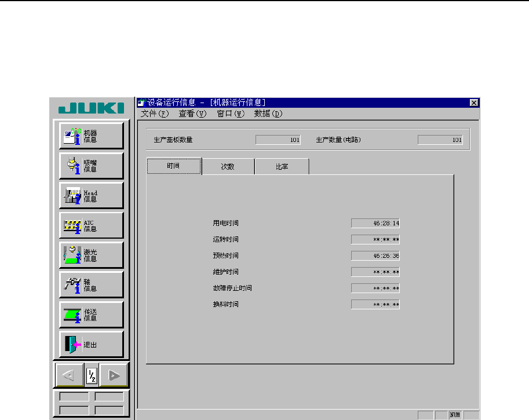Open the 数据(D) menu
The image size is (529, 420).
(x=268, y=114)
